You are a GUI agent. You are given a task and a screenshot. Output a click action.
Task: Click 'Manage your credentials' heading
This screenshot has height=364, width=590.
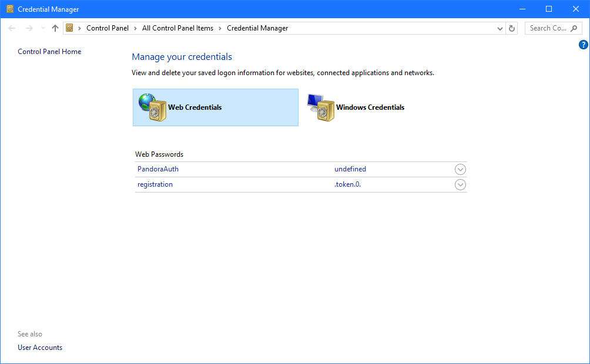(x=182, y=57)
